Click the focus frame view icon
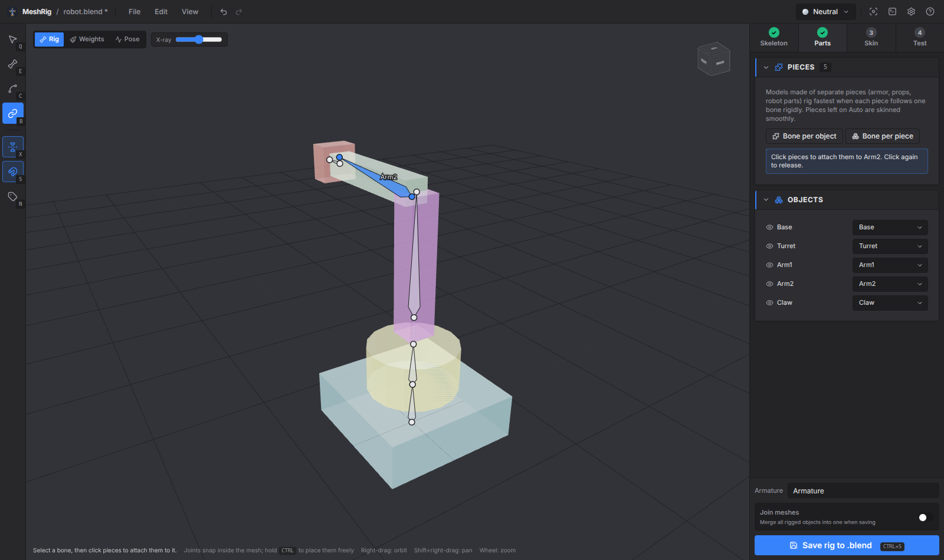The height and width of the screenshot is (560, 944). pyautogui.click(x=873, y=12)
